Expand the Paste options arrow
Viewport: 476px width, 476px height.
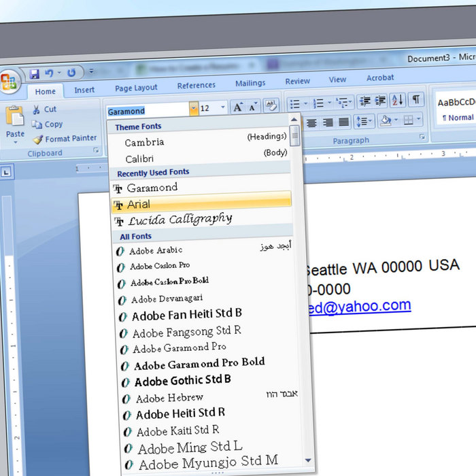click(15, 142)
